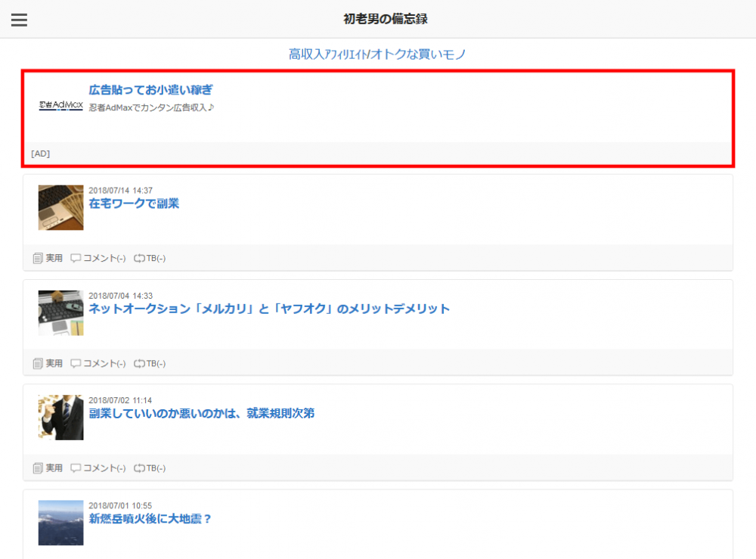
Task: Open article ネットオークション「メルカリ」と「ヤフオク」のメリットデメリット
Action: click(269, 309)
